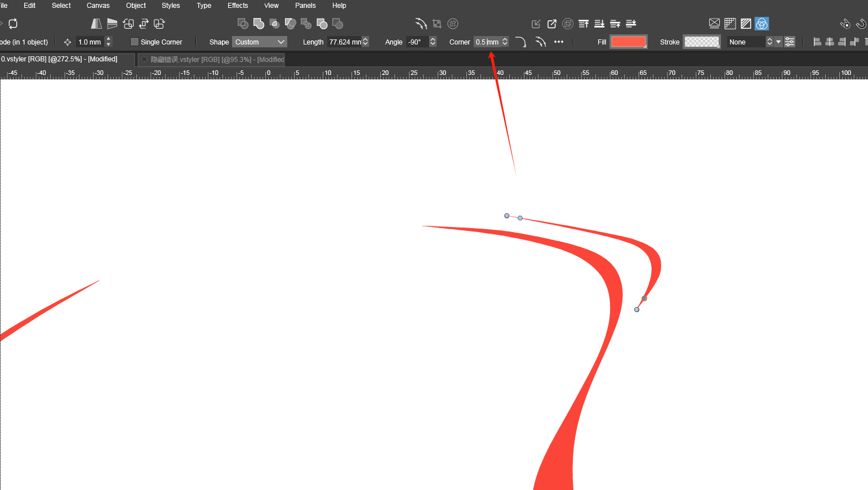The image size is (868, 490).
Task: Click the red Fill color swatch
Action: pos(628,42)
